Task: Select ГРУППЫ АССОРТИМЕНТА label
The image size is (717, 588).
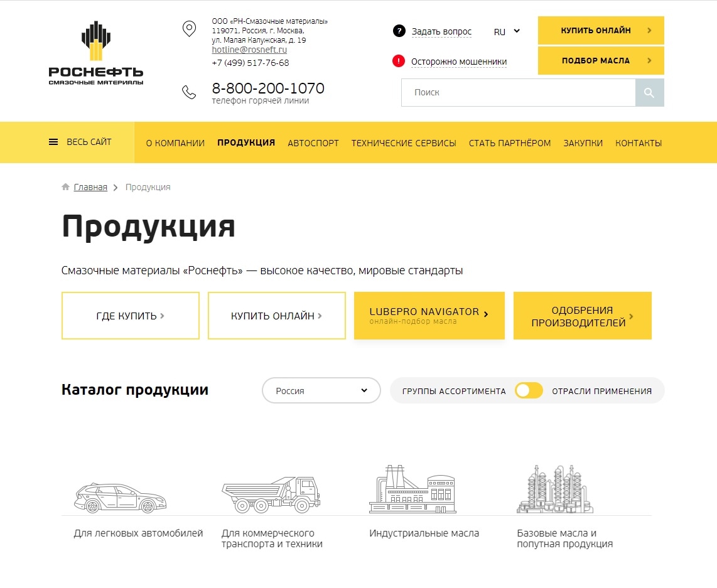Action: pyautogui.click(x=454, y=391)
